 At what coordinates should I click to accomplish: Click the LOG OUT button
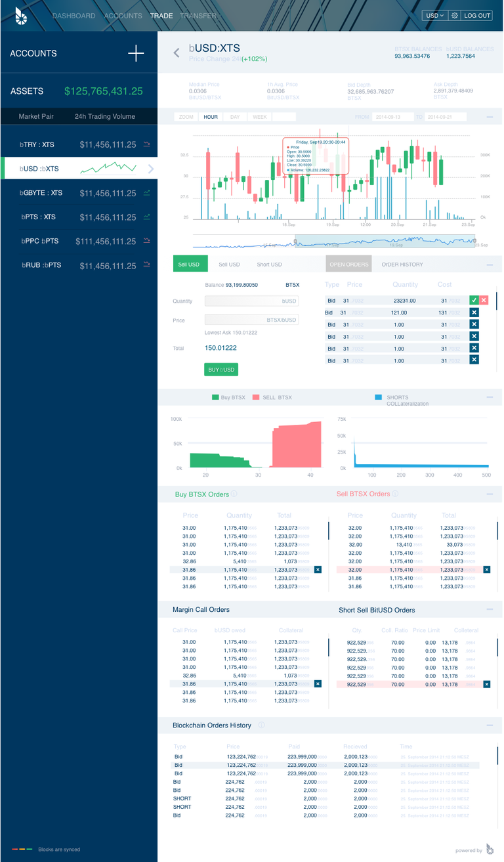coord(477,15)
